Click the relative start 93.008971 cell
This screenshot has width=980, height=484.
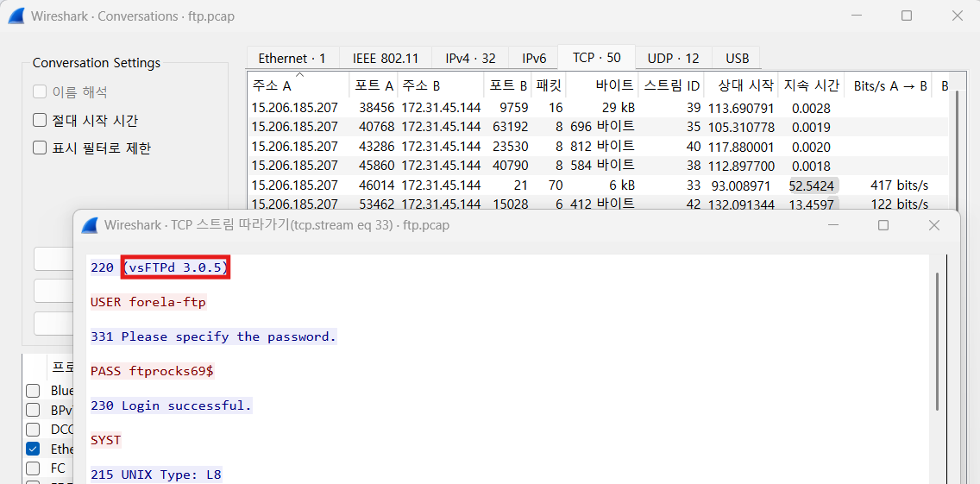click(743, 185)
